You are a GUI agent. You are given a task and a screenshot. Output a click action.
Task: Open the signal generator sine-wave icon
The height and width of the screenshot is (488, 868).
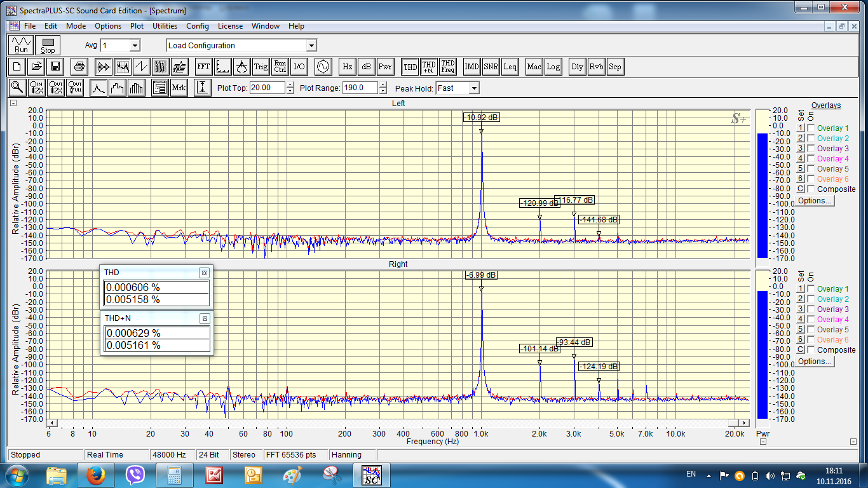coord(323,67)
